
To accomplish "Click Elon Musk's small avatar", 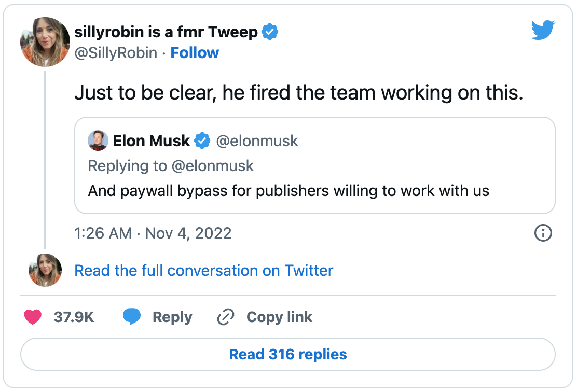I will (x=98, y=141).
